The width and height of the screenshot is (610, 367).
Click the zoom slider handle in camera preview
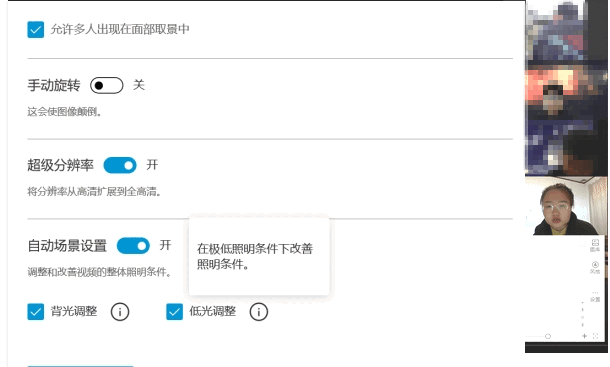click(x=548, y=336)
